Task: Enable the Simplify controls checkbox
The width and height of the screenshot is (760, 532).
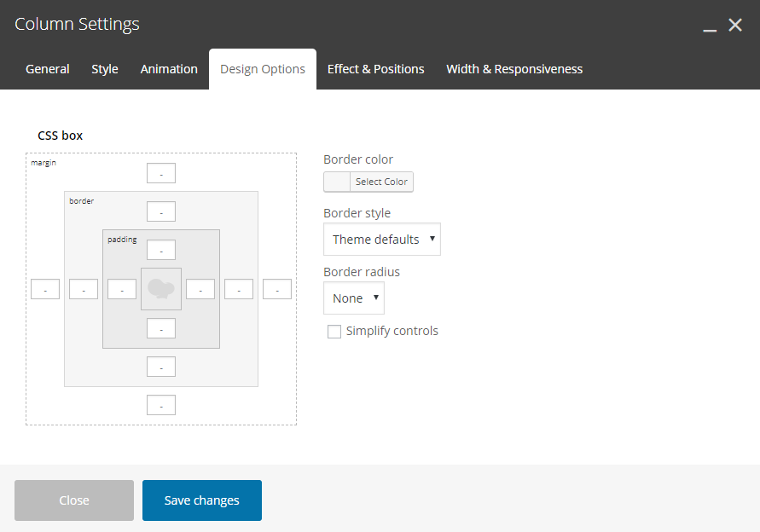Action: 334,332
